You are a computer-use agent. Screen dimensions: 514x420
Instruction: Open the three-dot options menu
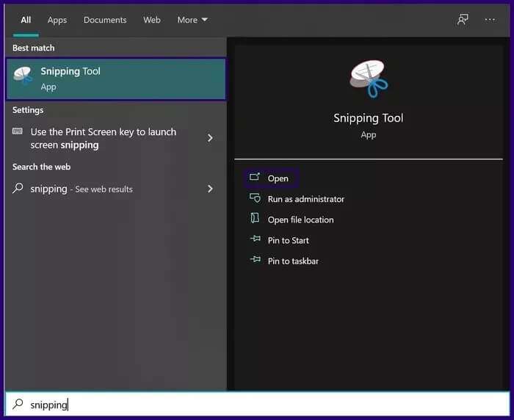(x=490, y=20)
